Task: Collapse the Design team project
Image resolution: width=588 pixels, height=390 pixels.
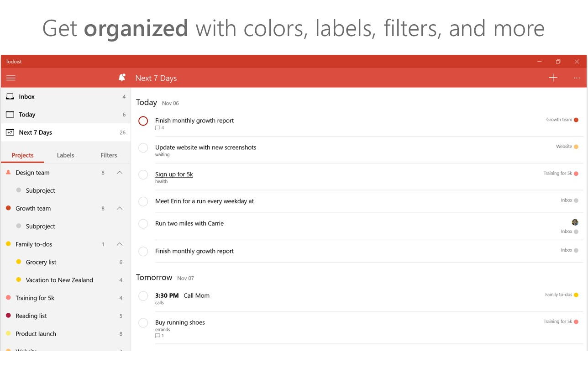Action: 120,173
